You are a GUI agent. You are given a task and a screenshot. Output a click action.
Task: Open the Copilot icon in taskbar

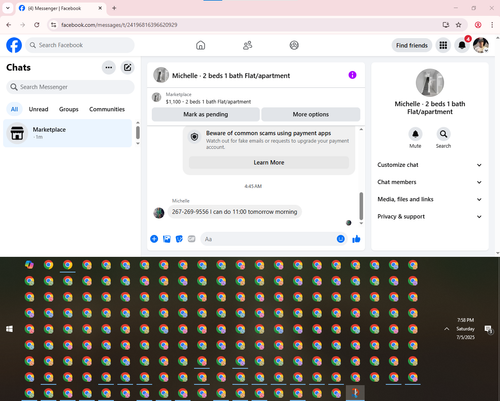point(29,265)
